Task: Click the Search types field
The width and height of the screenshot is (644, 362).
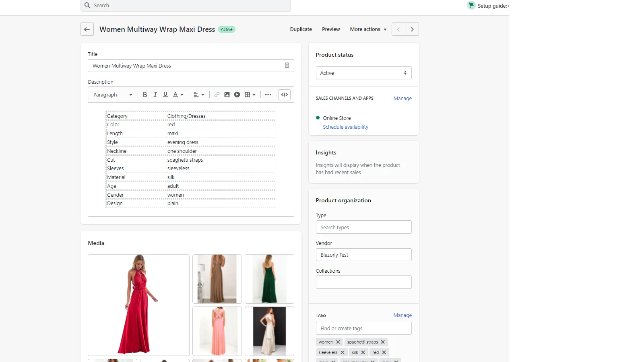Action: click(364, 227)
